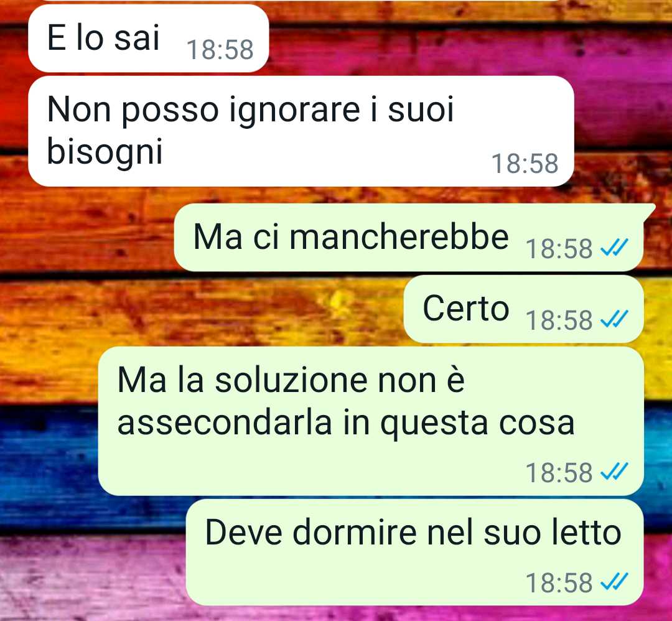
Task: Tap the time under 'assecondarla in questa cosa'
Action: pyautogui.click(x=559, y=473)
